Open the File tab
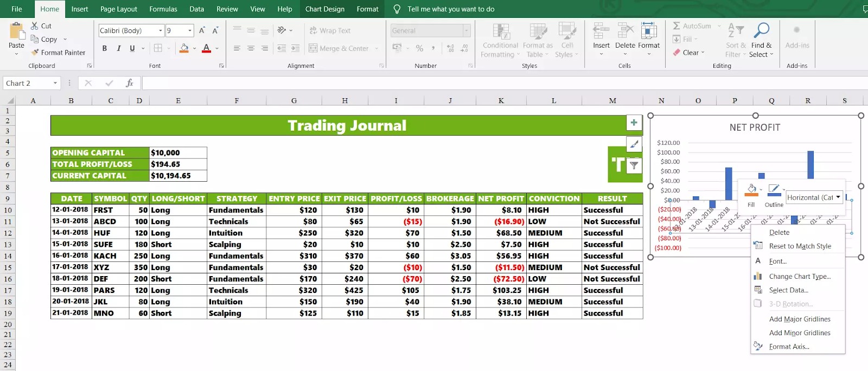Screen dimensions: 868x371 click(x=17, y=9)
